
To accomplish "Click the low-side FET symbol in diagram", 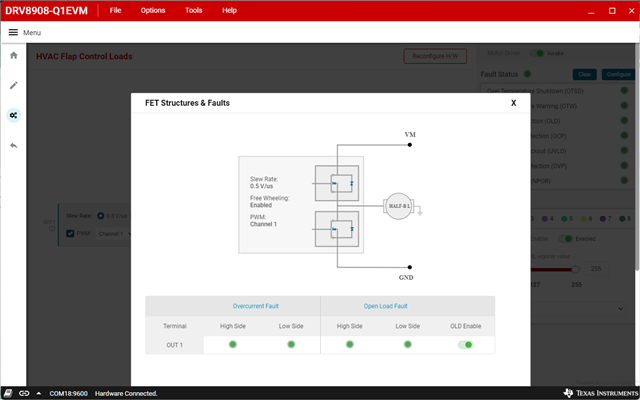I will [337, 229].
